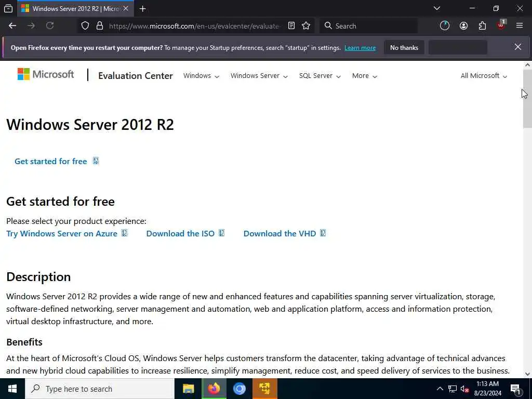Click the scrollbar up arrow

click(x=527, y=65)
